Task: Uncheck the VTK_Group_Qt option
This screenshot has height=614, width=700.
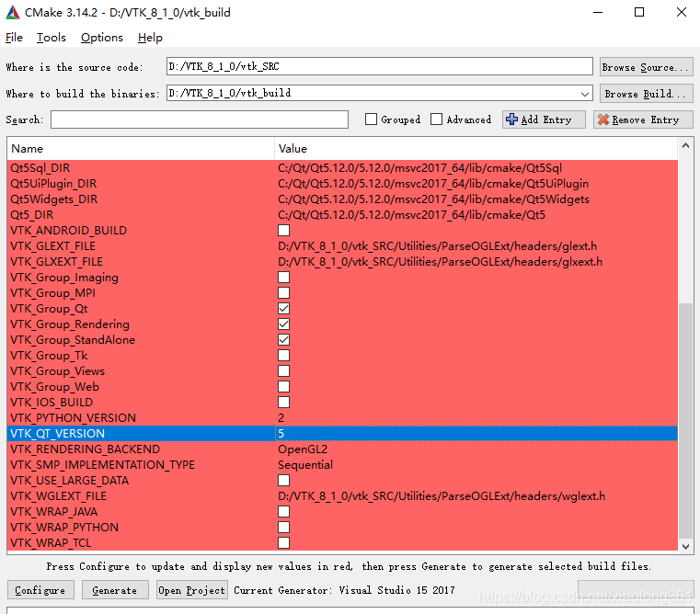Action: tap(283, 308)
